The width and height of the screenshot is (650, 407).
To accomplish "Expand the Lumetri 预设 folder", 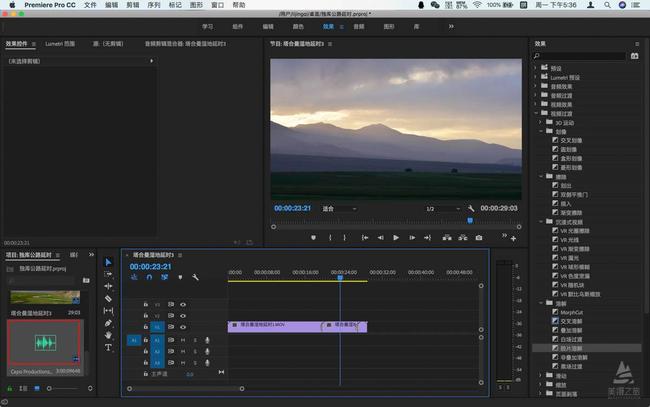I will 535,77.
